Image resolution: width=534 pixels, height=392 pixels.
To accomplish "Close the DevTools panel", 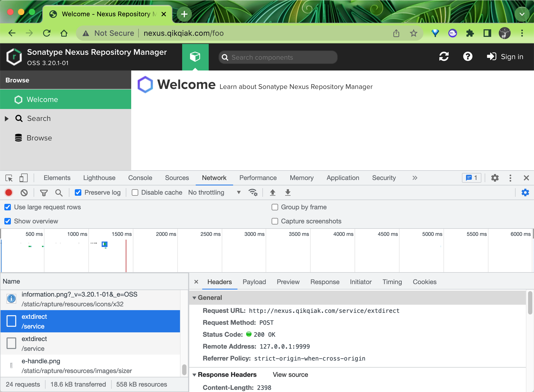I will pos(526,178).
